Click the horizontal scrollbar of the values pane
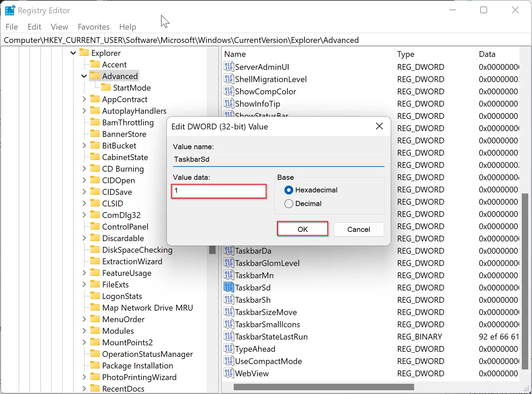Screen dimensions: 532x394 [x=324, y=387]
